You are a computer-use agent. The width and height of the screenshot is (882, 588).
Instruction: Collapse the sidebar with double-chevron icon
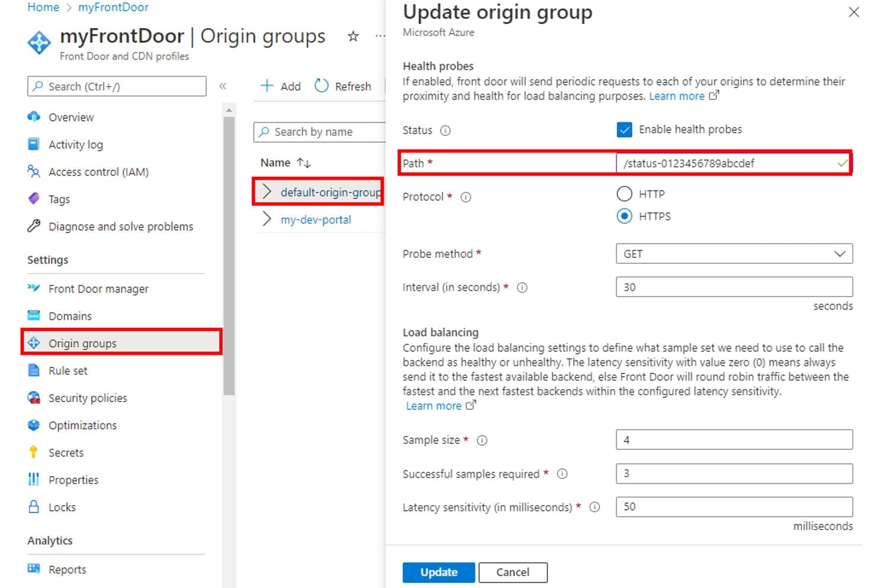[223, 86]
